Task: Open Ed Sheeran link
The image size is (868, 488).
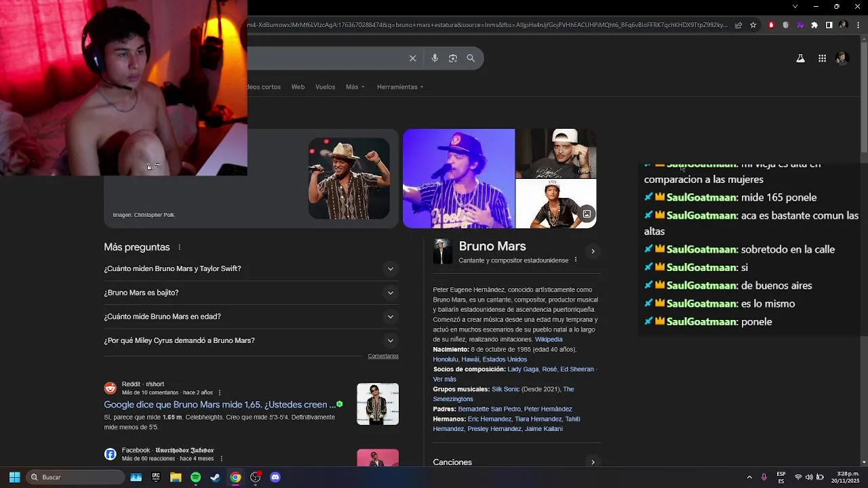Action: (576, 369)
